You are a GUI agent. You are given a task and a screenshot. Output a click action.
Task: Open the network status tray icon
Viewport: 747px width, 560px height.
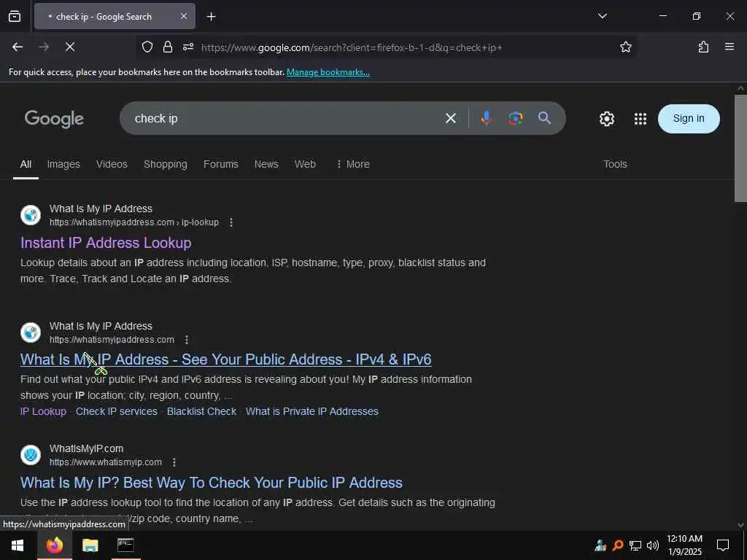pos(635,545)
